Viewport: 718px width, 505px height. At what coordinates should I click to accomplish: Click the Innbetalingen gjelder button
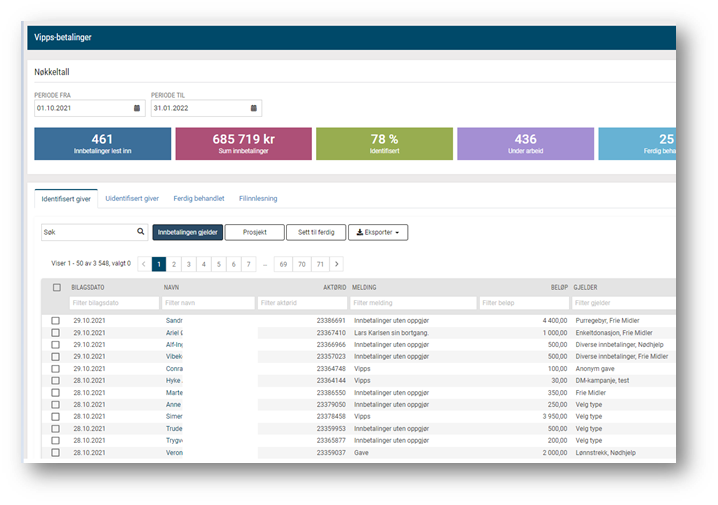pyautogui.click(x=188, y=232)
